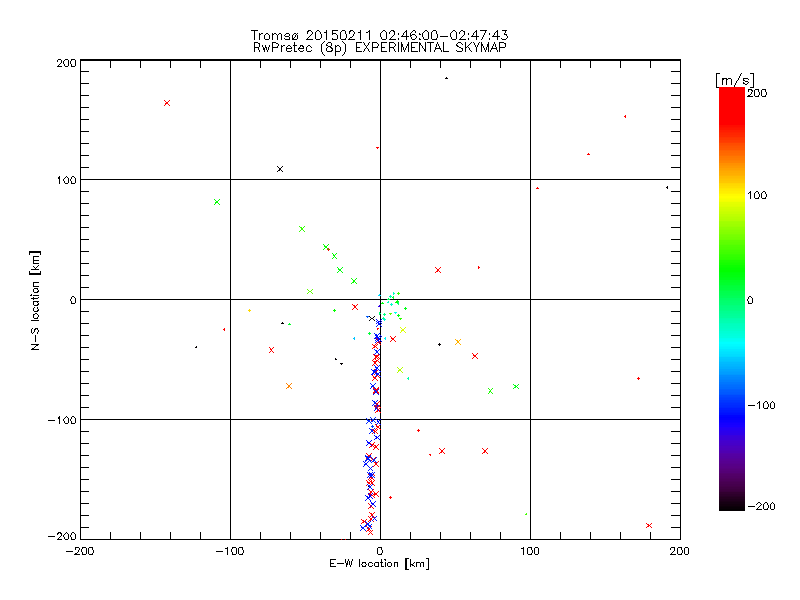Click the subtitle 'RwPretec (8p) EXPERIMENTAL SKYMAP'

point(380,48)
